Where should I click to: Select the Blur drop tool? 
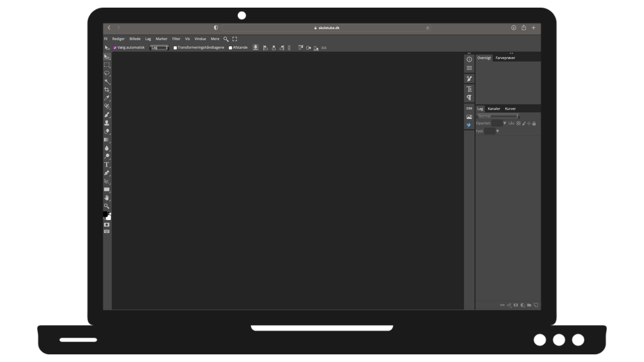(107, 148)
